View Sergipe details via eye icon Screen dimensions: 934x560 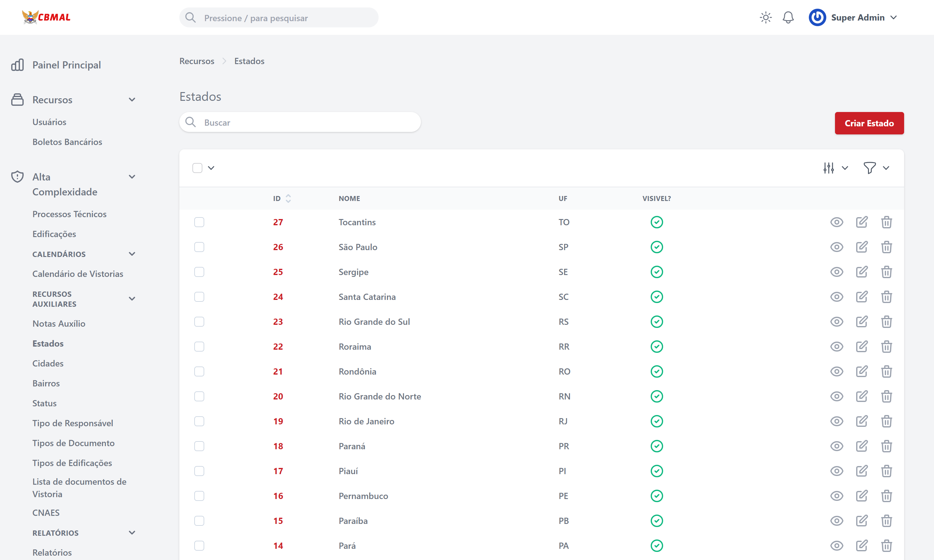837,272
